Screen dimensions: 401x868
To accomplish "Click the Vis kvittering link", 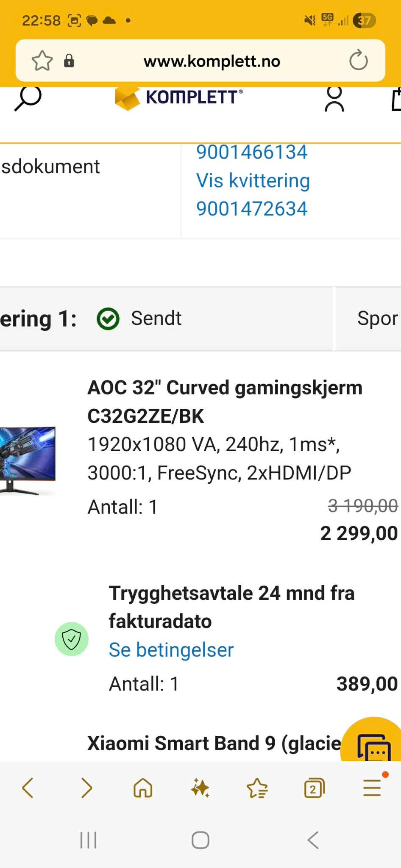I will tap(253, 180).
